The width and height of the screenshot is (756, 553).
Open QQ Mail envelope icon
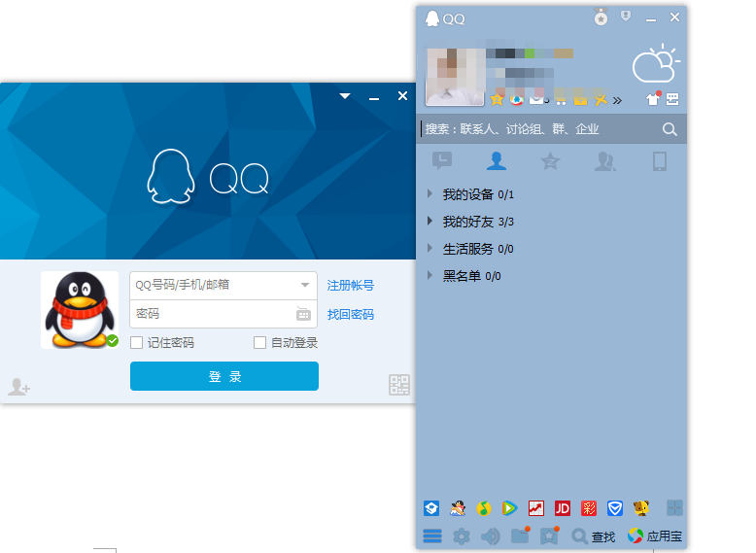click(x=538, y=100)
